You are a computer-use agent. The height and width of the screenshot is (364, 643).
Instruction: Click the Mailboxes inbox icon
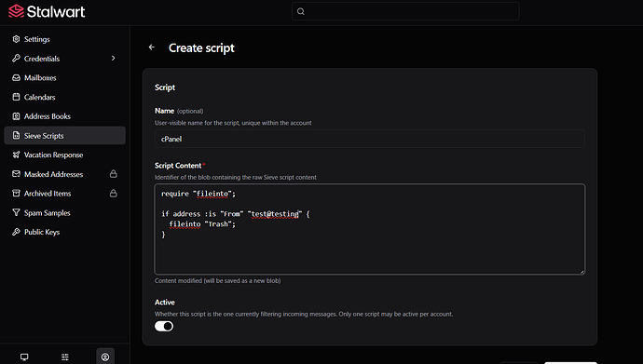click(x=16, y=77)
